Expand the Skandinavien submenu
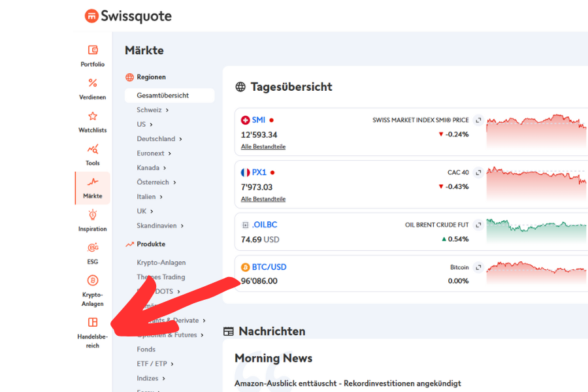Screen dimensions: 588x392 tap(182, 226)
